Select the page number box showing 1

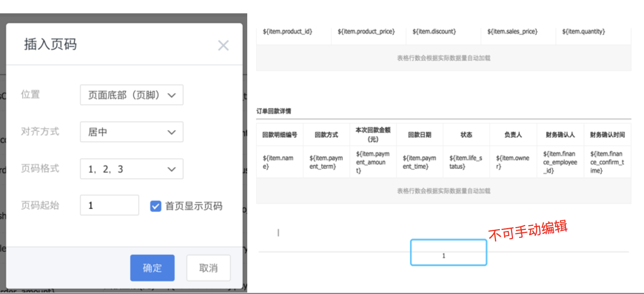pos(449,253)
